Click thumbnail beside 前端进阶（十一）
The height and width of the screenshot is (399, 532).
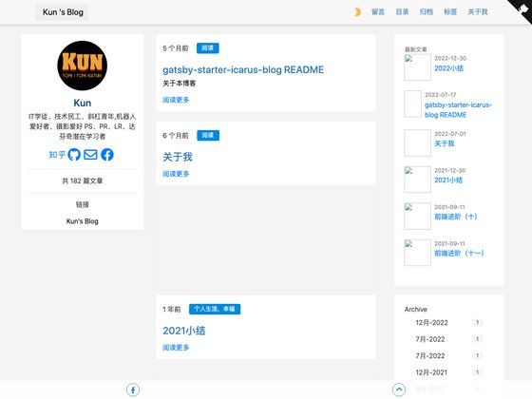(417, 253)
